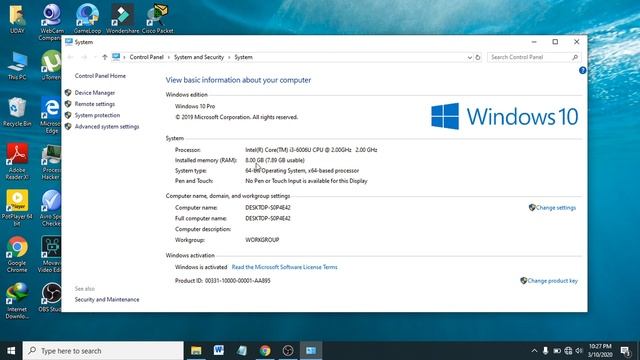Open the Action Center notifications icon
The image size is (640, 360).
tap(625, 351)
